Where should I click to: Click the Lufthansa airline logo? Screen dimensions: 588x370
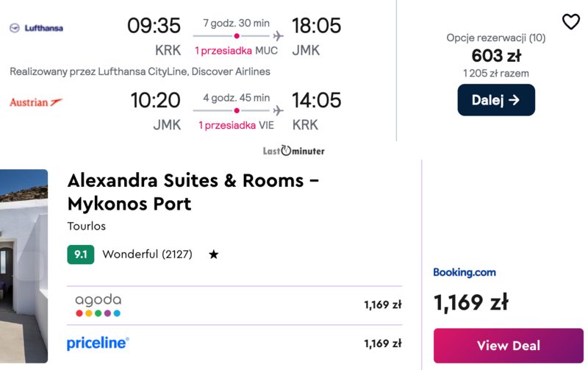click(37, 28)
